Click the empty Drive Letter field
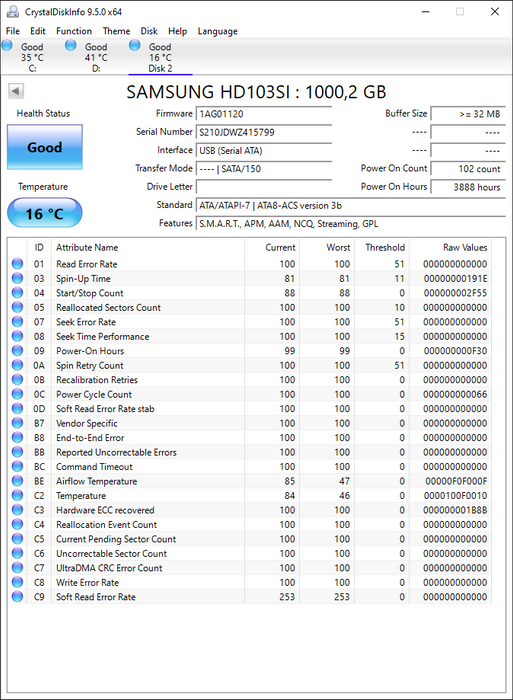 coord(264,187)
